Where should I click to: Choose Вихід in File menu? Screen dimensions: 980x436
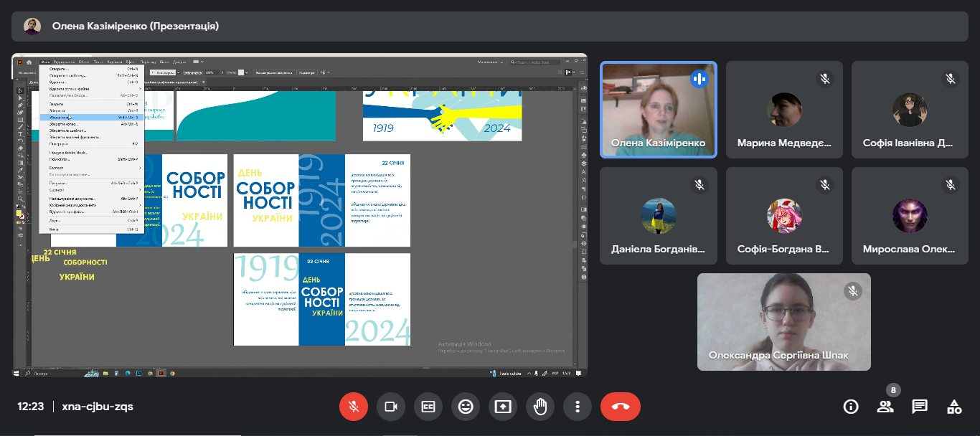[92, 229]
